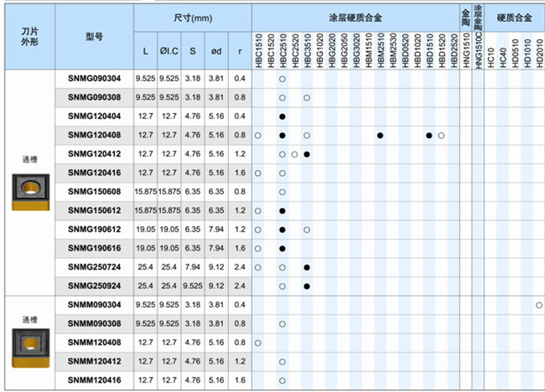Click the 型号 column header

coord(94,37)
